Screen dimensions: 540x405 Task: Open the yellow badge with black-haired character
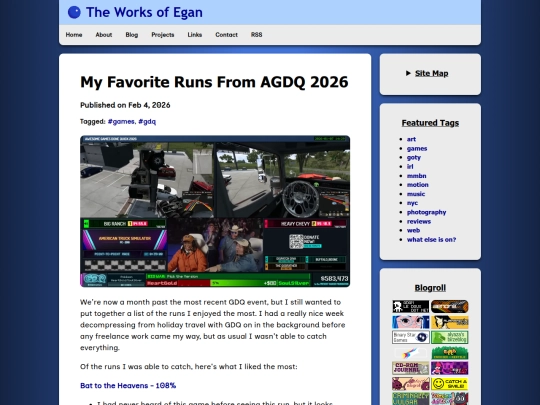tap(449, 322)
